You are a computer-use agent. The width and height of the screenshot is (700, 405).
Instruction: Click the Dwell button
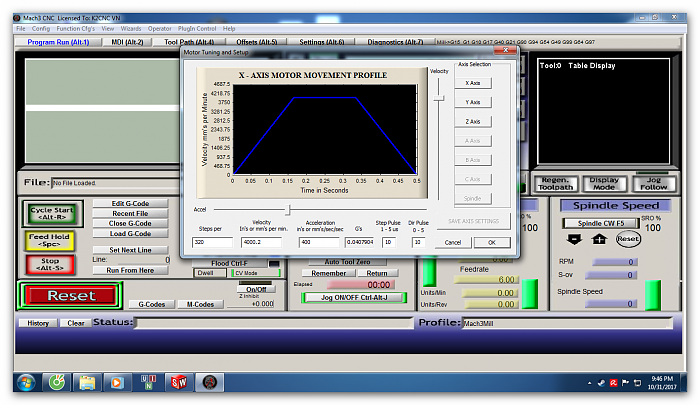pos(209,273)
